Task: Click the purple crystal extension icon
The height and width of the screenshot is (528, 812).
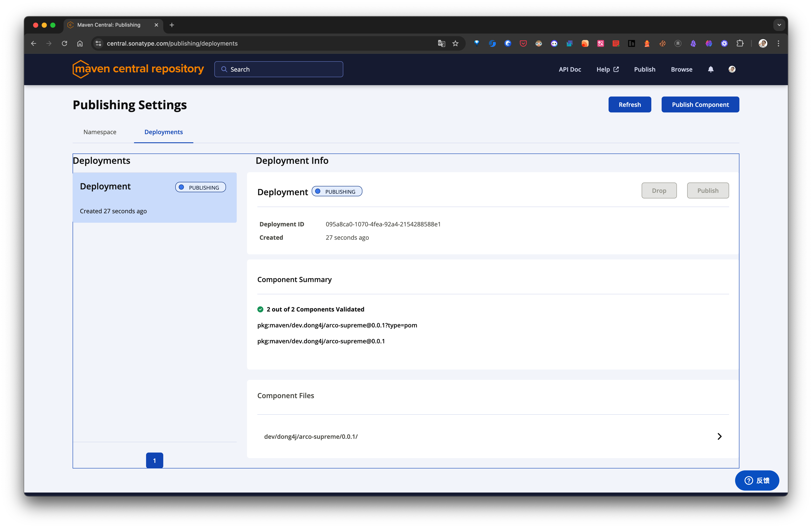Action: coord(693,43)
